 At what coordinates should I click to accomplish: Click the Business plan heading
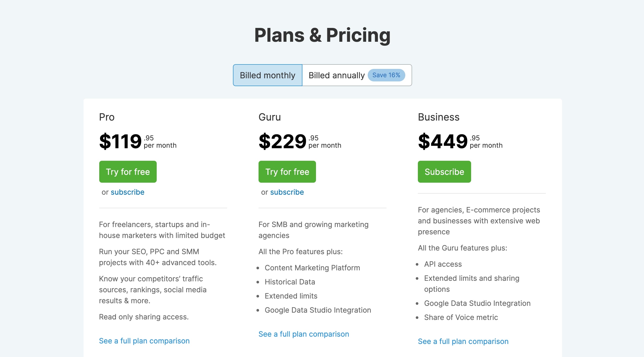pyautogui.click(x=438, y=117)
